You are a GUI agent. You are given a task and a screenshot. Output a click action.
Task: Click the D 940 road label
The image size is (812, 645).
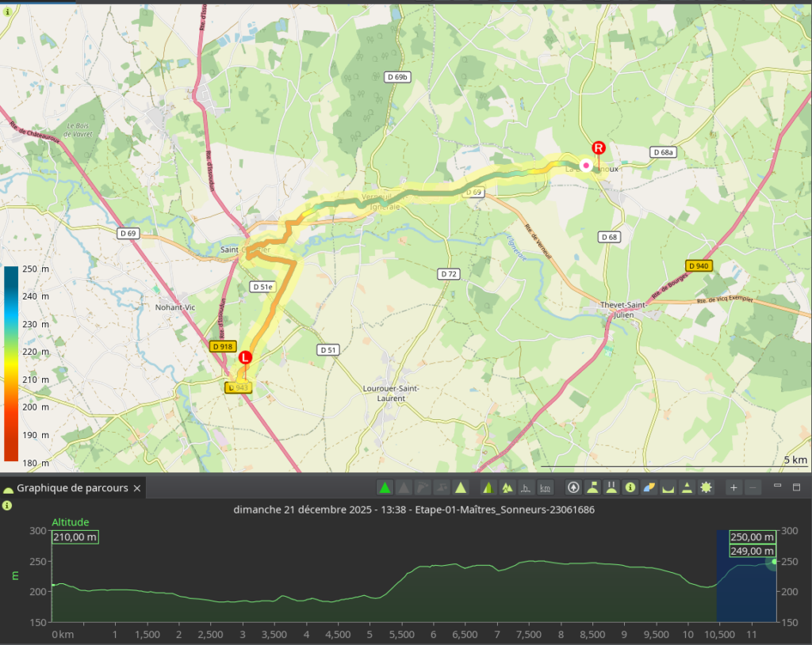pyautogui.click(x=699, y=266)
